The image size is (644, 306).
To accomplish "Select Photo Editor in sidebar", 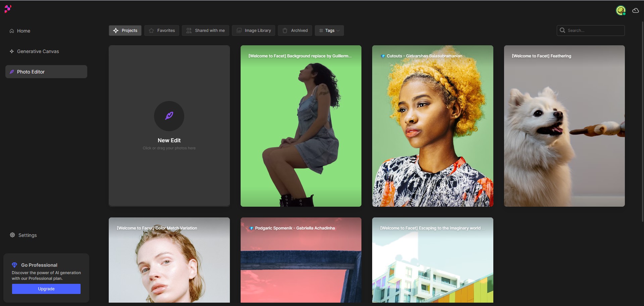I will 46,71.
